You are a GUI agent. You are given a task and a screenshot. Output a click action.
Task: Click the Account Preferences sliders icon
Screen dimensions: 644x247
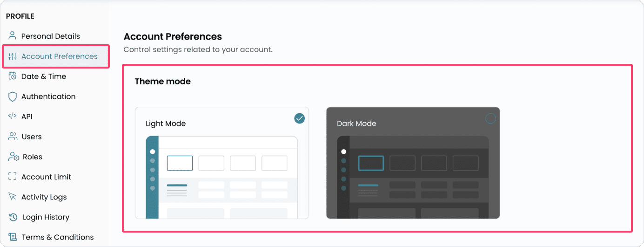(x=13, y=56)
